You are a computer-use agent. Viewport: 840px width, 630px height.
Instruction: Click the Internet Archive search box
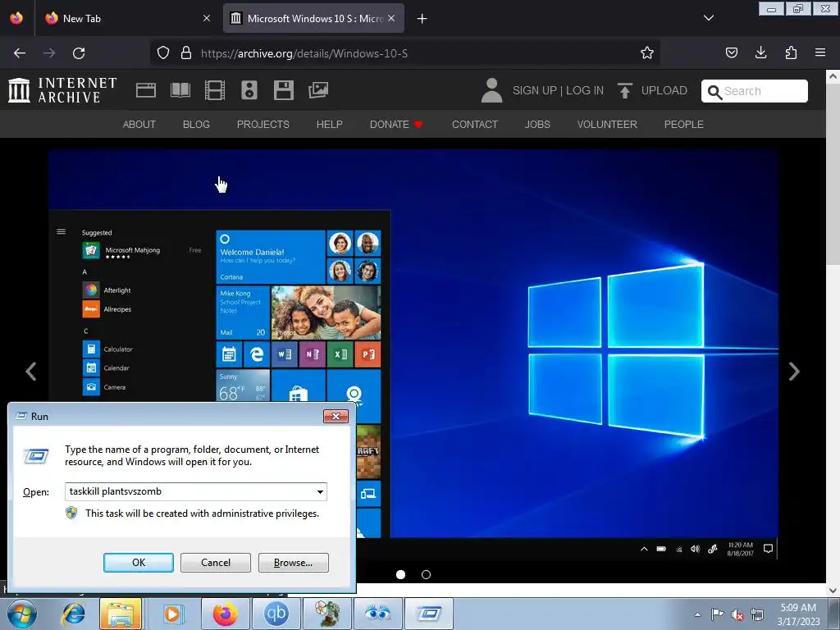[755, 91]
